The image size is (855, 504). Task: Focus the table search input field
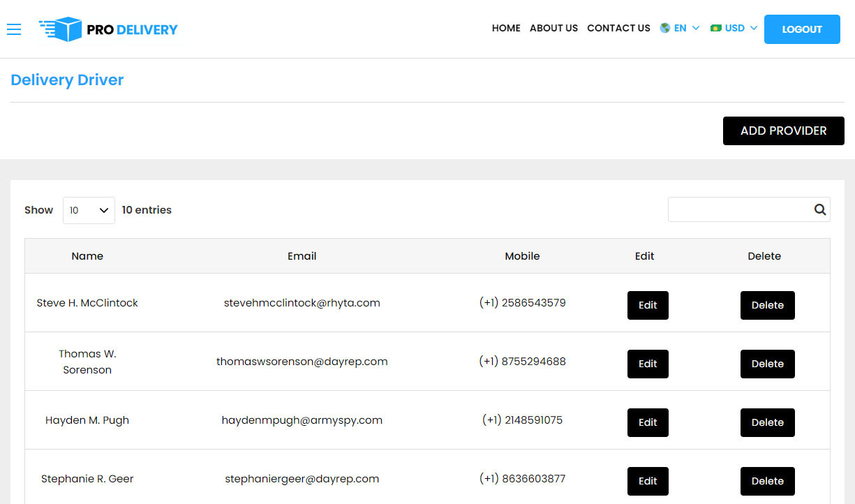point(738,209)
